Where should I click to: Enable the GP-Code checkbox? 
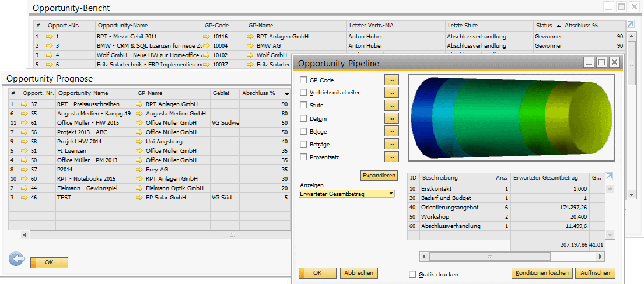pos(303,80)
